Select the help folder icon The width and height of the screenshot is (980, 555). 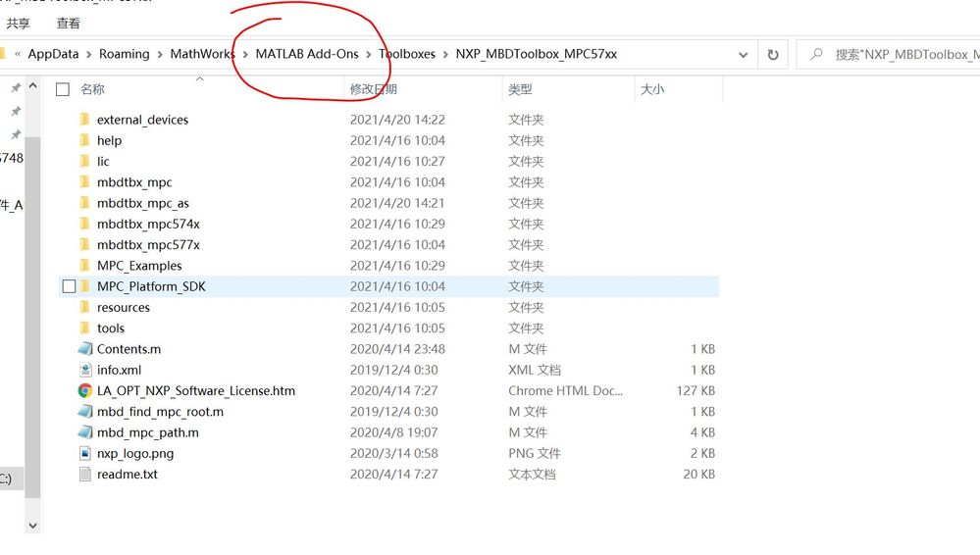click(85, 140)
